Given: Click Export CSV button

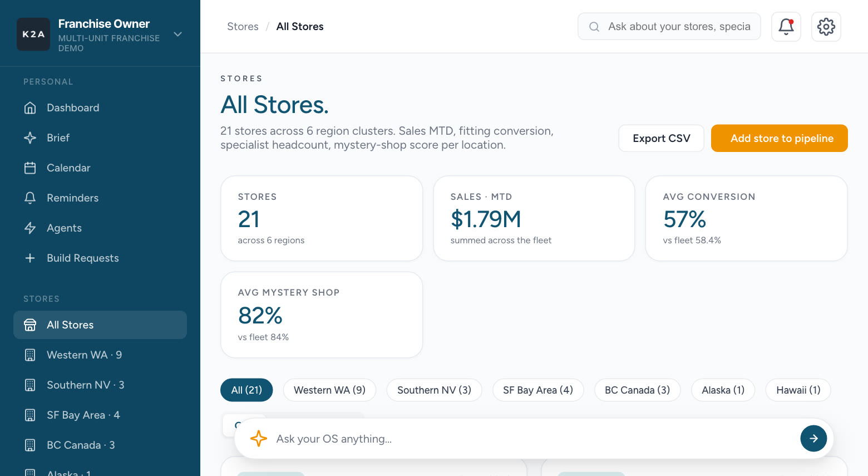Looking at the screenshot, I should tap(662, 138).
